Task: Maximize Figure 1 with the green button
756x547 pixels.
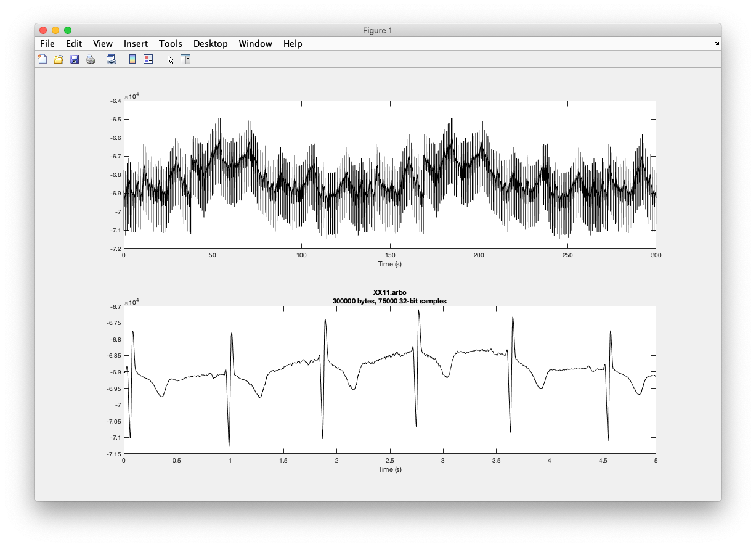Action: coord(68,30)
